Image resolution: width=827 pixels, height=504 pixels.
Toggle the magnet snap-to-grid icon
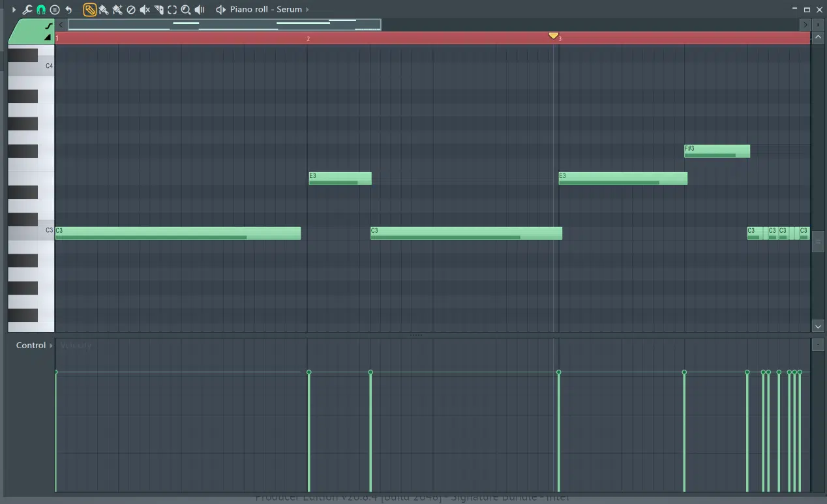(x=41, y=10)
